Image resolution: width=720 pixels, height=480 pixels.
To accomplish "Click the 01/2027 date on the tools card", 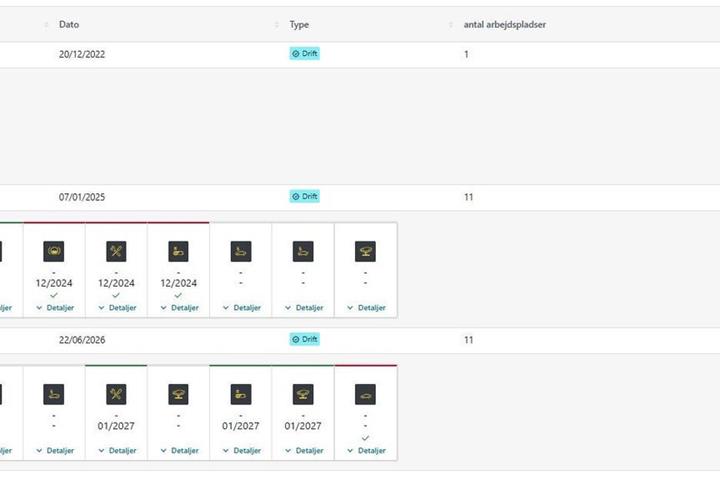I will (x=116, y=426).
